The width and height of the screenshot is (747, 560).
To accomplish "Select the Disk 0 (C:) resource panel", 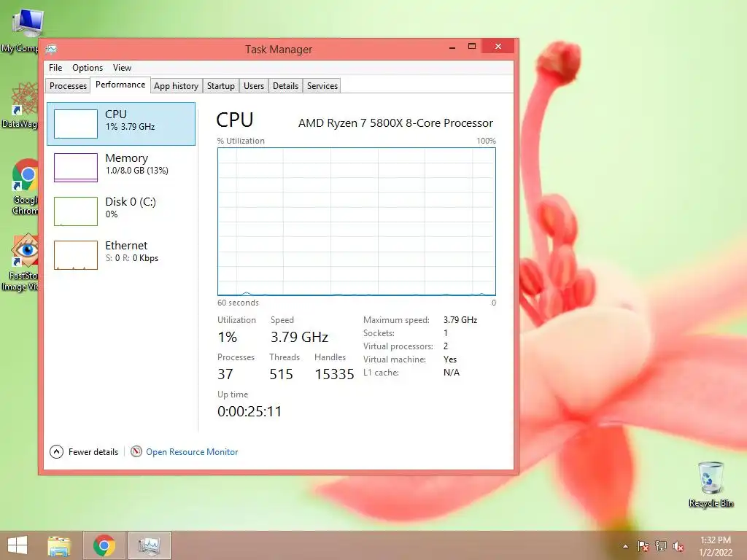I will coord(121,211).
